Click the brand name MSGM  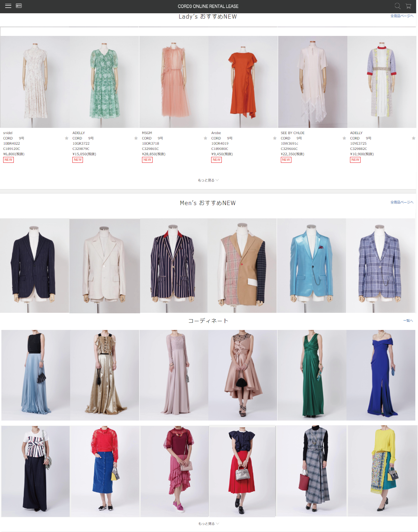click(x=147, y=133)
